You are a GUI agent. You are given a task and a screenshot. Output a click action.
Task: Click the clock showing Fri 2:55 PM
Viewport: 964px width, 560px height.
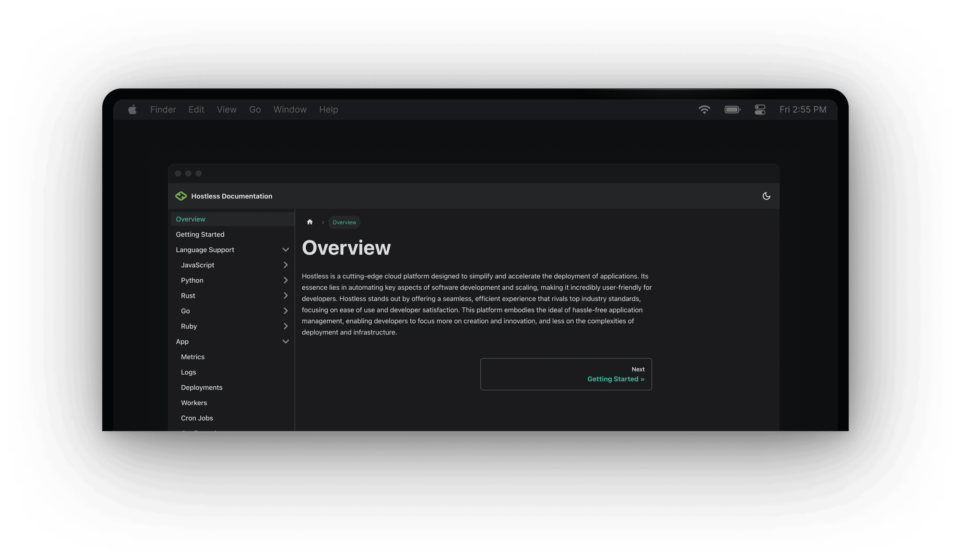[802, 110]
